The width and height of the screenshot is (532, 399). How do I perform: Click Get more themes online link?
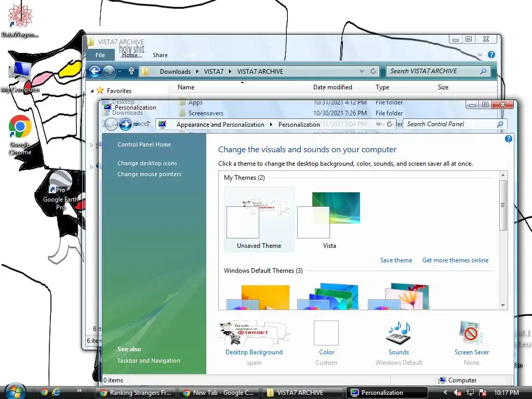tap(455, 260)
